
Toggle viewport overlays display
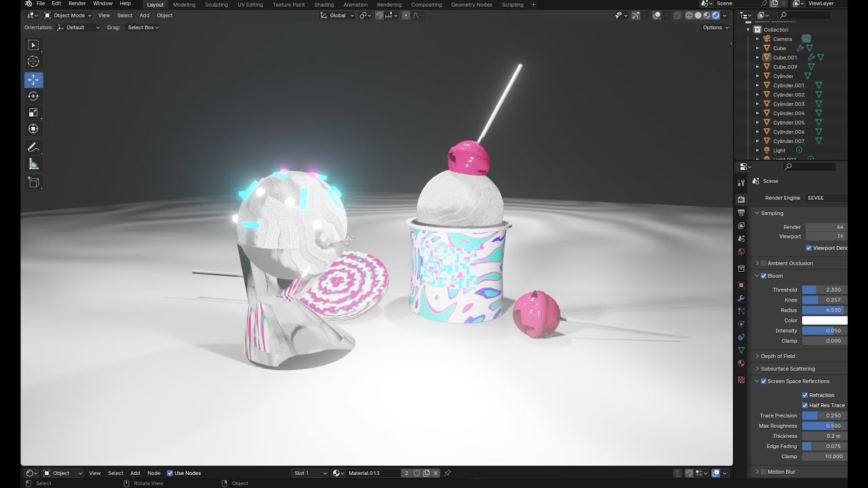[656, 16]
